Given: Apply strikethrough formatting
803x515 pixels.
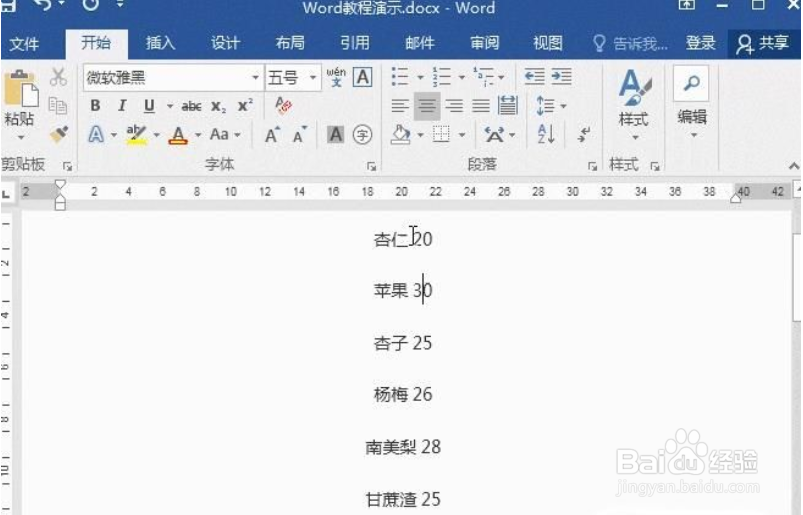Looking at the screenshot, I should click(x=191, y=106).
